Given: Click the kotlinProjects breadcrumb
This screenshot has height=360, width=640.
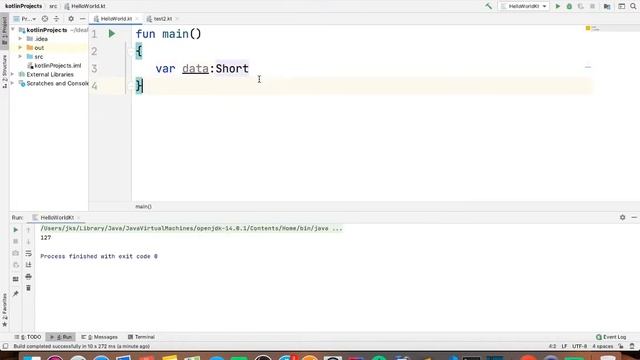Looking at the screenshot, I should point(23,6).
